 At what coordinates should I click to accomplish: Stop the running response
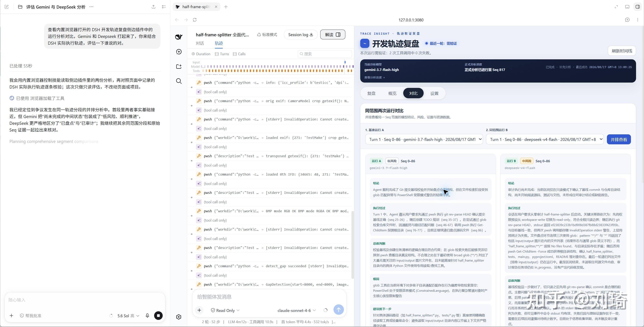coord(158,316)
